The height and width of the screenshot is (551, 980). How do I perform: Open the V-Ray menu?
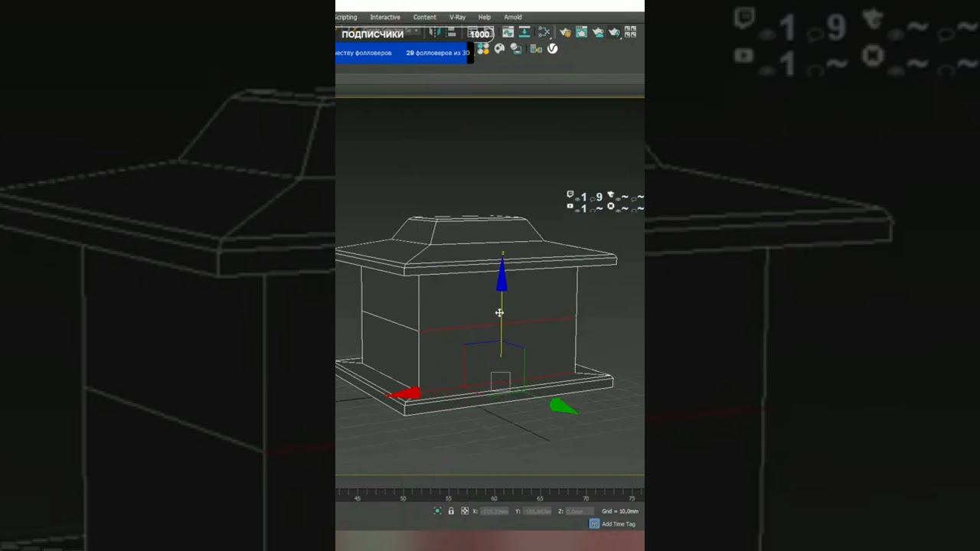pyautogui.click(x=457, y=17)
